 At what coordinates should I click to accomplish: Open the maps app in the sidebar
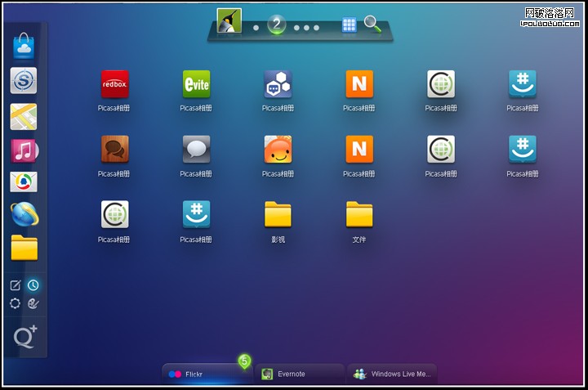24,116
